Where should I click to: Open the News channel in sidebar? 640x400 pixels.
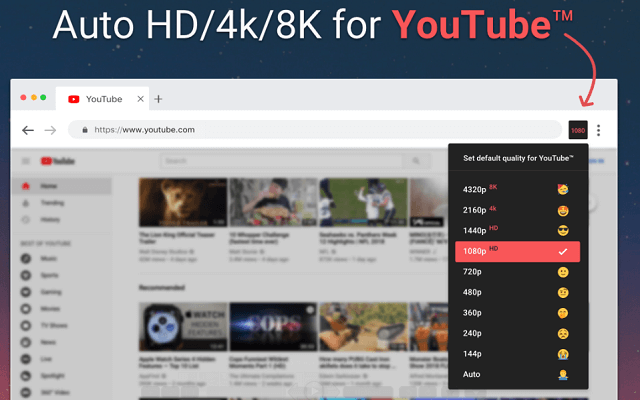click(x=62, y=342)
